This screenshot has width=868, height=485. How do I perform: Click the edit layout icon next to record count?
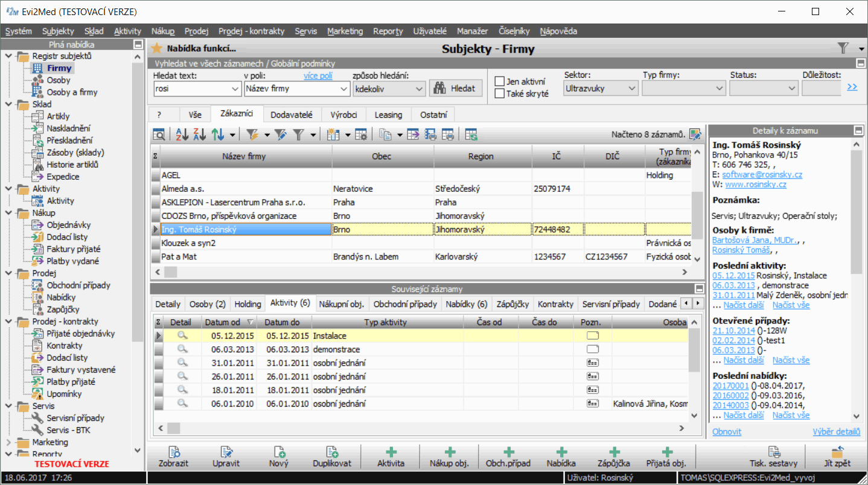(x=695, y=134)
